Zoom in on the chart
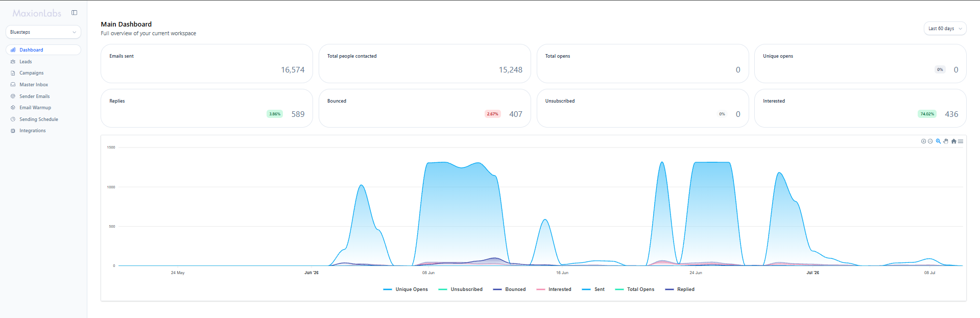980x318 pixels. pos(923,141)
